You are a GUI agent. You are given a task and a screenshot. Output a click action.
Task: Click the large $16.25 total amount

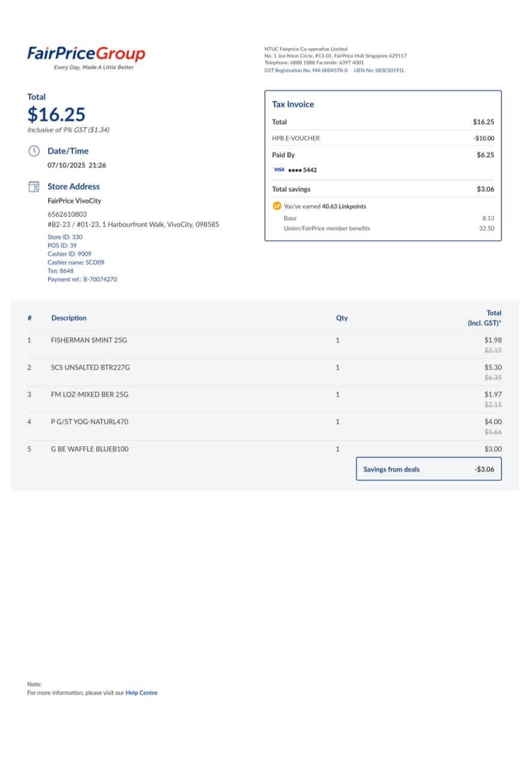(56, 114)
